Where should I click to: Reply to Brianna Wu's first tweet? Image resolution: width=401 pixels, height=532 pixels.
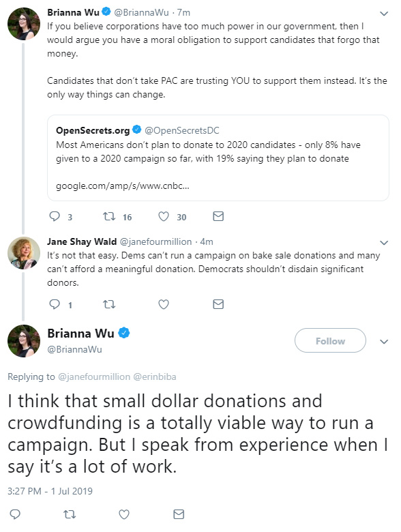pyautogui.click(x=55, y=216)
